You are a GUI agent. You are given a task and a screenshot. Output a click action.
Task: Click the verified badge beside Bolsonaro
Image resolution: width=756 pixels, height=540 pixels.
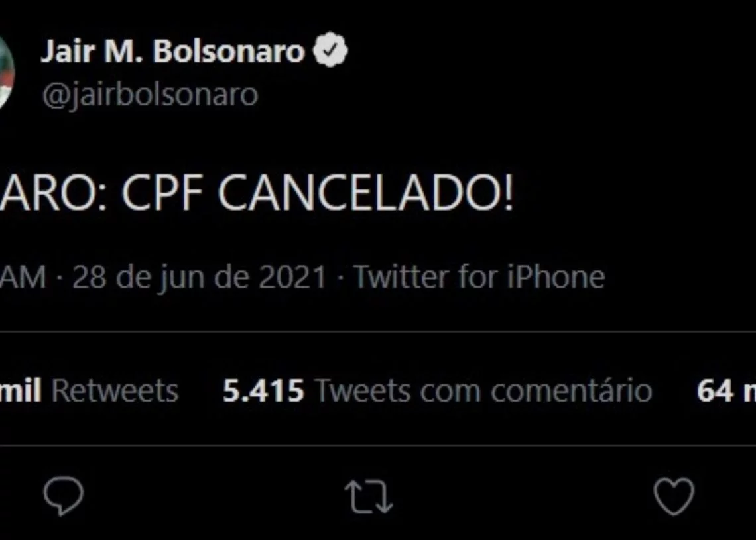pos(330,50)
